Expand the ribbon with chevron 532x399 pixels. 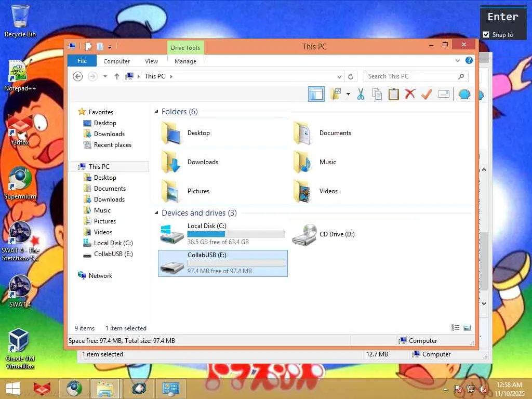458,60
